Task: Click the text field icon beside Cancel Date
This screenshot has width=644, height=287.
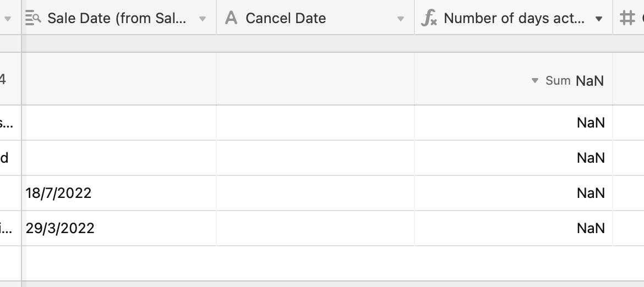Action: (x=231, y=18)
